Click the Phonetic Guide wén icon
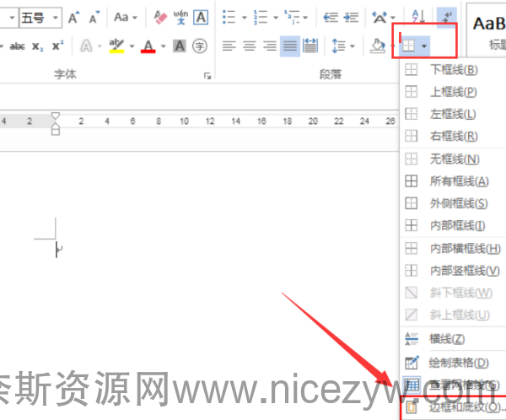The image size is (506, 420). (x=181, y=17)
